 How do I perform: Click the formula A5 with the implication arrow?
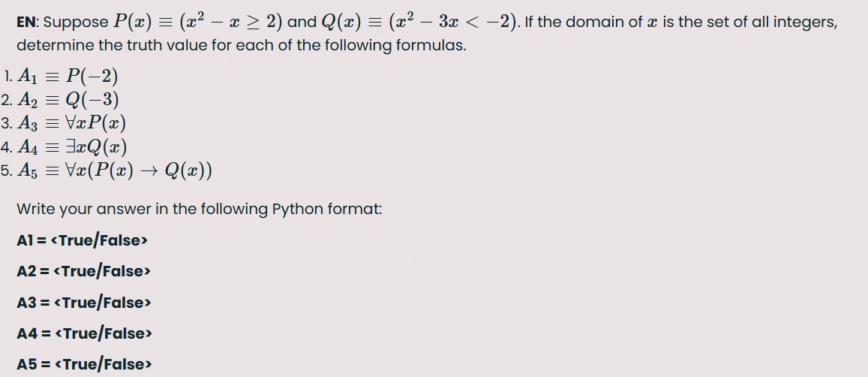pos(115,170)
